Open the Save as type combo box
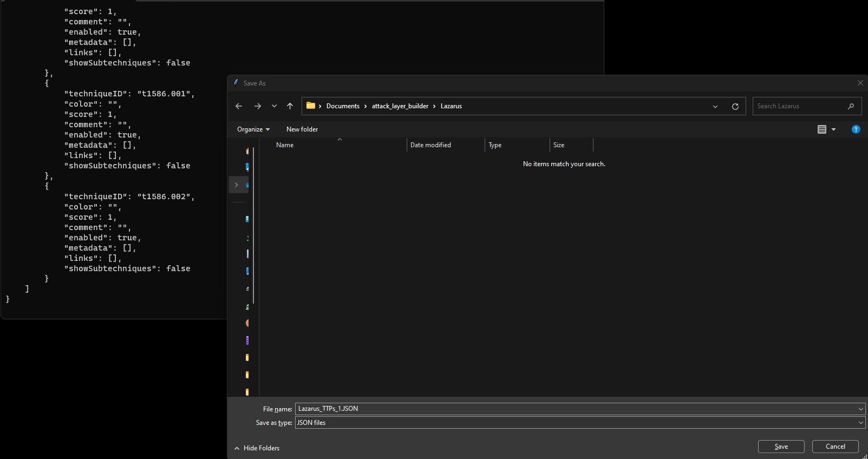868x459 pixels. point(580,423)
